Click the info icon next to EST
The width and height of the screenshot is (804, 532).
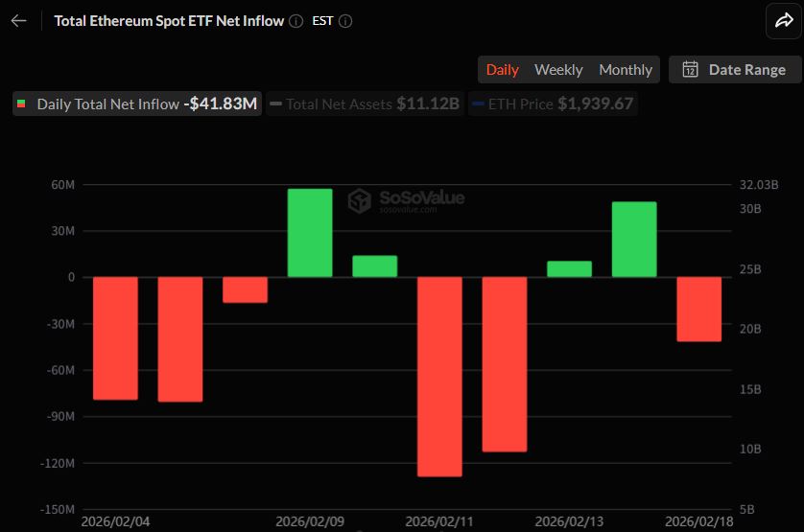[345, 21]
